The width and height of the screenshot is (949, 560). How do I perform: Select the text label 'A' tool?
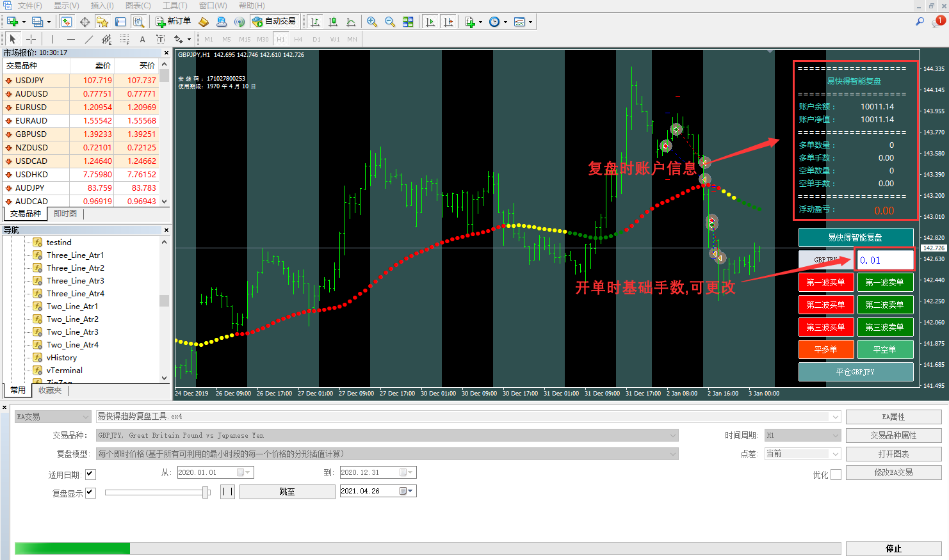click(142, 39)
